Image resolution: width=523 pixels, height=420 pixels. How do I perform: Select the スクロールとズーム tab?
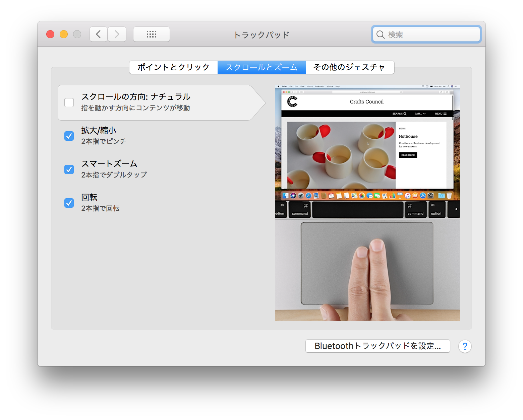tap(262, 67)
